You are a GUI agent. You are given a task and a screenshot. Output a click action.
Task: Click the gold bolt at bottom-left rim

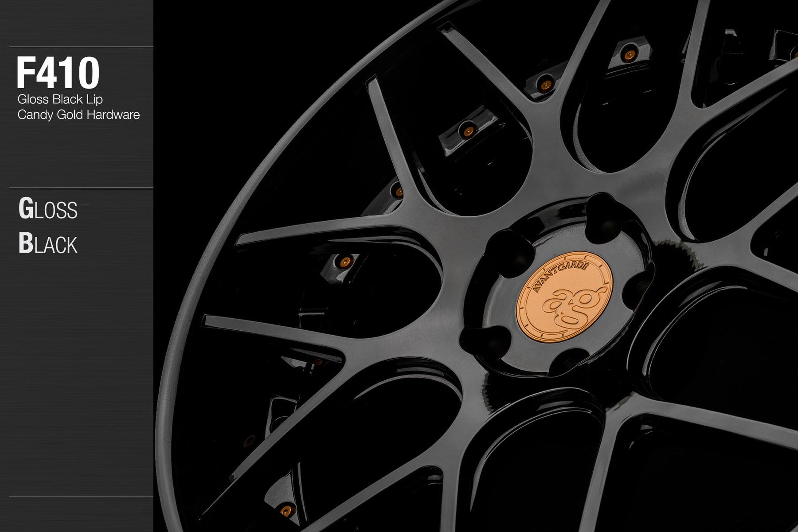click(x=286, y=509)
